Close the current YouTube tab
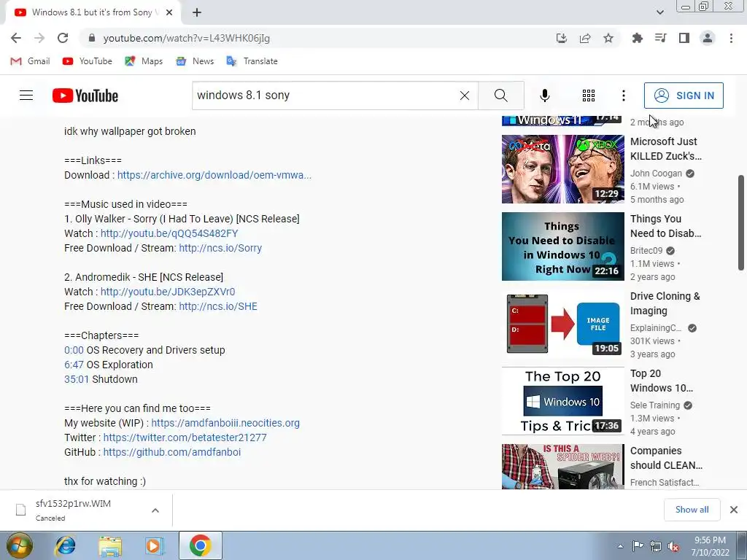Screen dimensions: 747x560 click(x=169, y=12)
